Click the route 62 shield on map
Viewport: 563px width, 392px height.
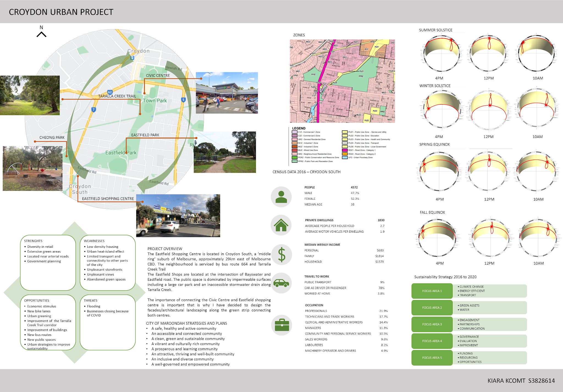pos(110,92)
